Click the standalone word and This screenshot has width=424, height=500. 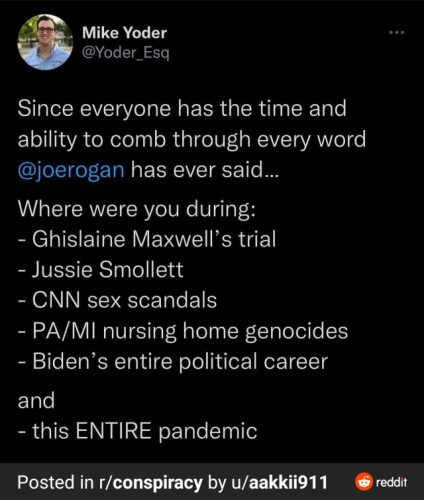pyautogui.click(x=36, y=400)
